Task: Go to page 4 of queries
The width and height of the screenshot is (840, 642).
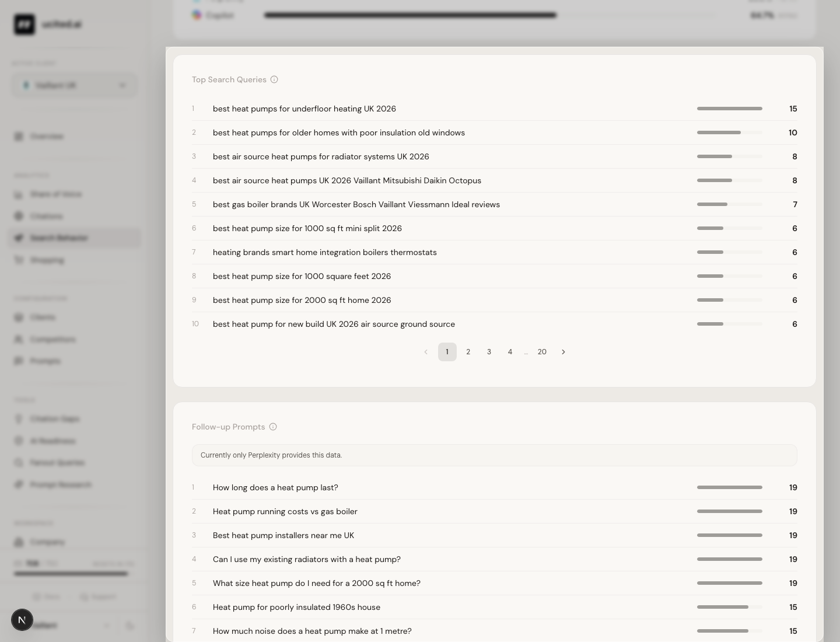Action: click(x=510, y=352)
